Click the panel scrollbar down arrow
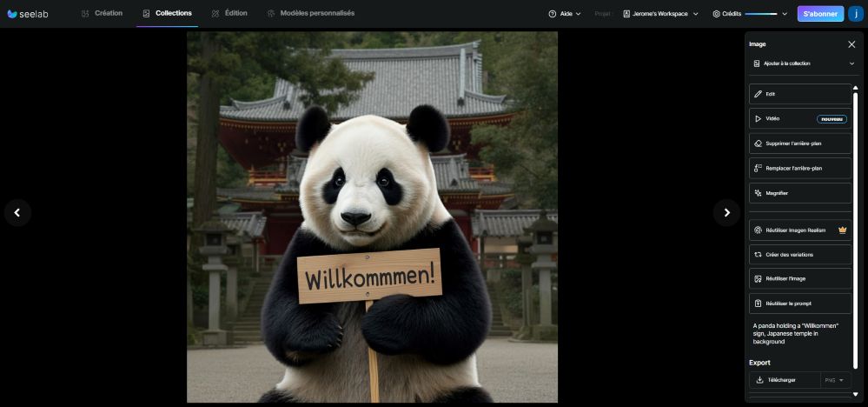The image size is (868, 407). click(x=855, y=394)
